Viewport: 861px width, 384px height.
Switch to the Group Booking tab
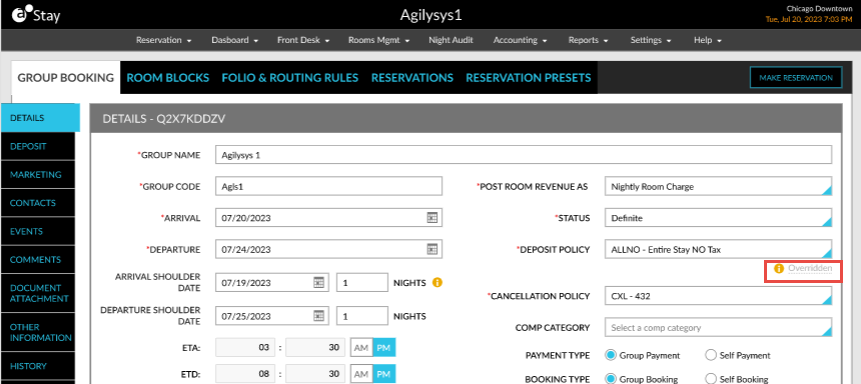65,78
